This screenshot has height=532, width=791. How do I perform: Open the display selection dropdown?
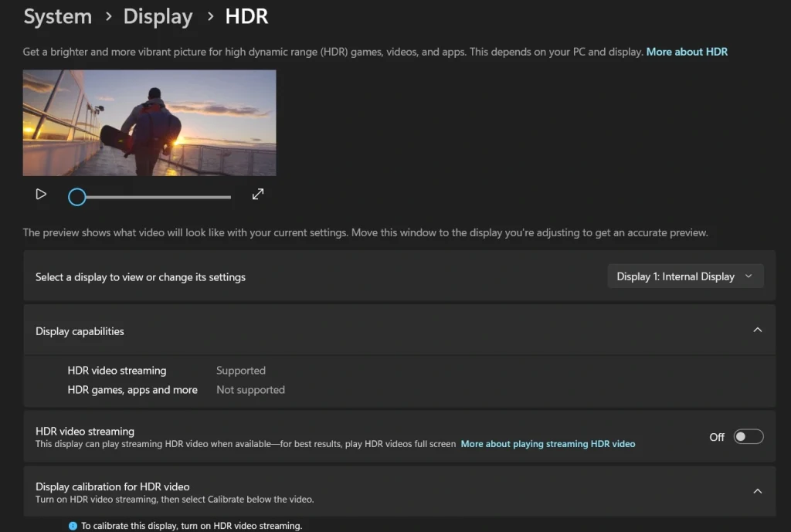pos(684,276)
